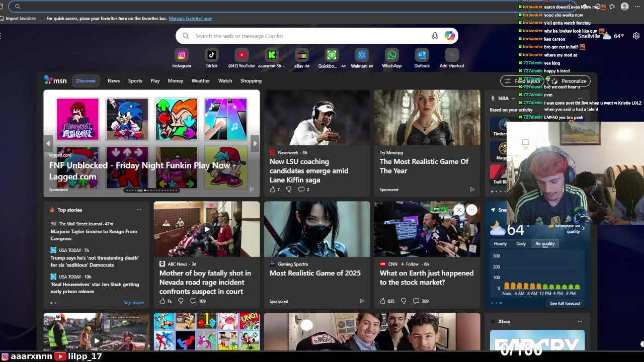Follow CNN on stock market card
Image resolution: width=644 pixels, height=362 pixels.
pyautogui.click(x=410, y=264)
